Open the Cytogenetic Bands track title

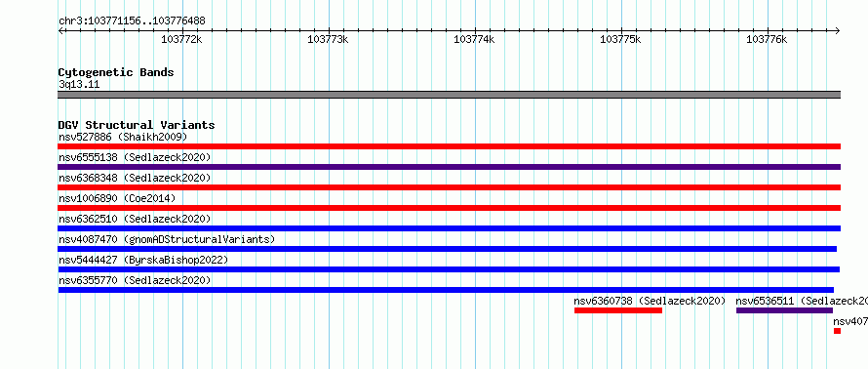pos(116,72)
